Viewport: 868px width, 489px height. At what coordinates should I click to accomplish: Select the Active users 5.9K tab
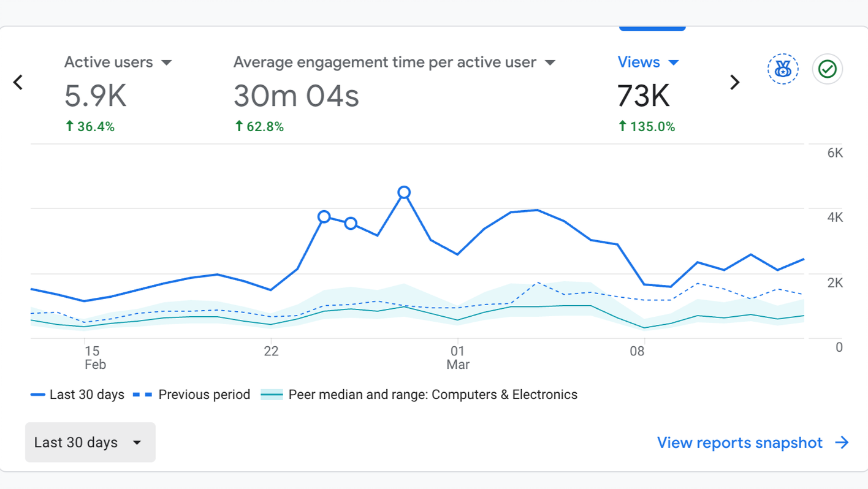[118, 93]
